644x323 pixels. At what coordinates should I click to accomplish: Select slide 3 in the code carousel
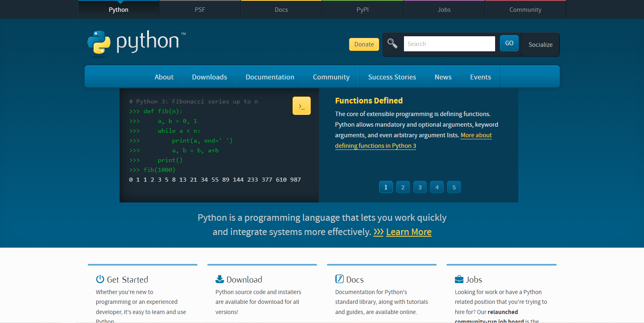(x=420, y=187)
